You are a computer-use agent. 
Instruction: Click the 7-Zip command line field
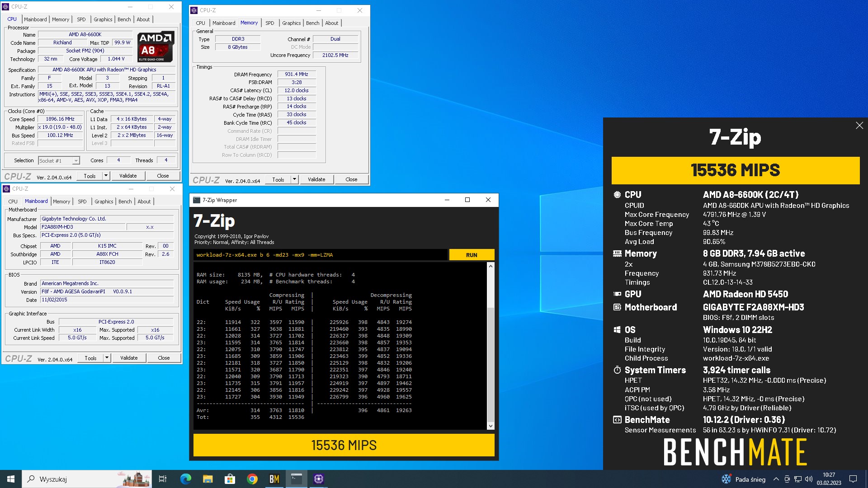tap(320, 255)
